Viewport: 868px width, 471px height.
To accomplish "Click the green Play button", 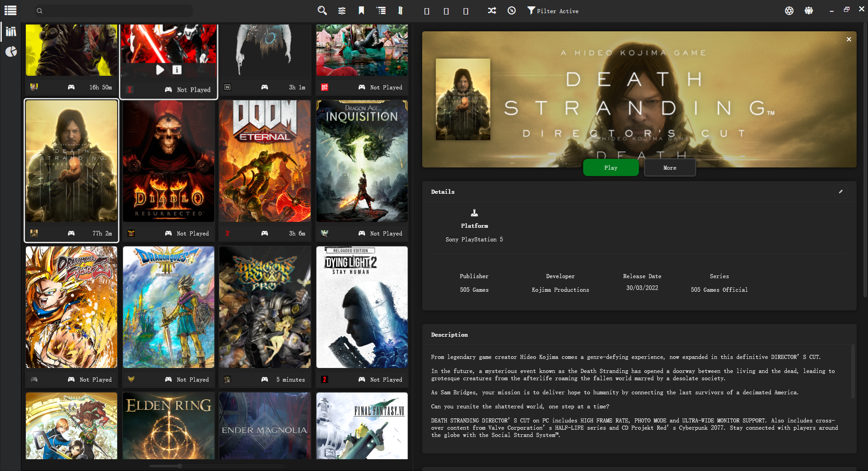I will point(611,168).
